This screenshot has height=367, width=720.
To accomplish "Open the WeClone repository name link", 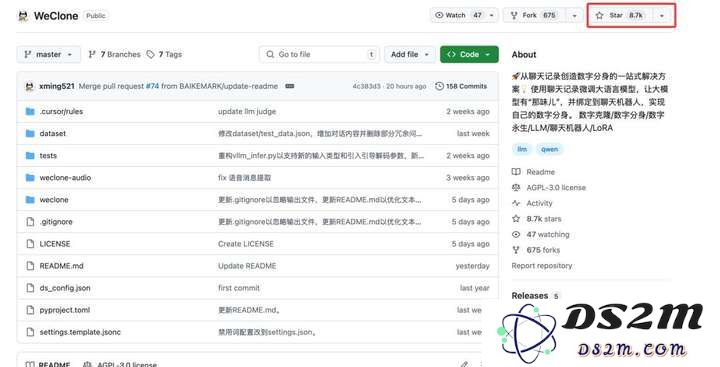I will (56, 16).
